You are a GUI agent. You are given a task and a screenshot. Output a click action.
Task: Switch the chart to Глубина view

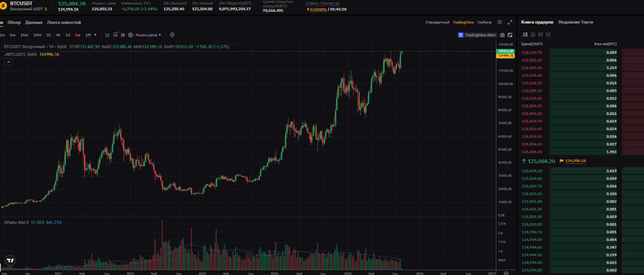pos(484,22)
